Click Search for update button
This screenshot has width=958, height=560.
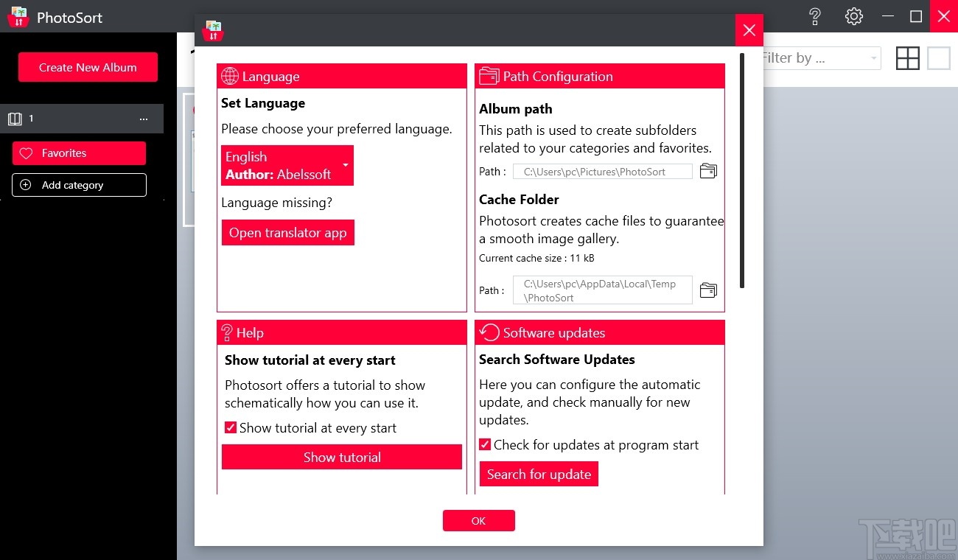pos(539,474)
